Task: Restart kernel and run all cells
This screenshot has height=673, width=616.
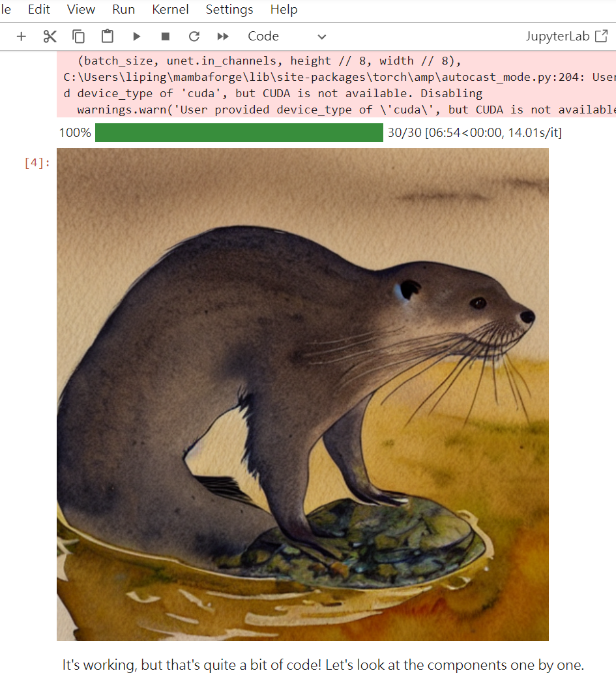Action: [x=223, y=37]
